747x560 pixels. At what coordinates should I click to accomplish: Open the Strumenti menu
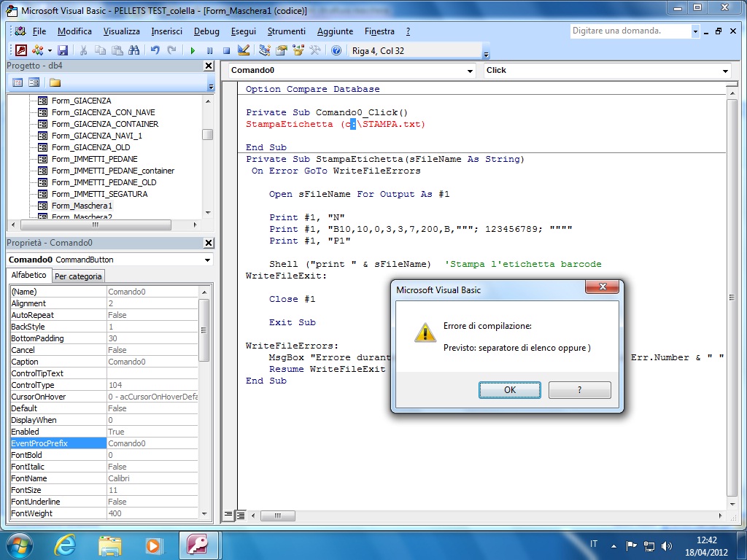286,31
